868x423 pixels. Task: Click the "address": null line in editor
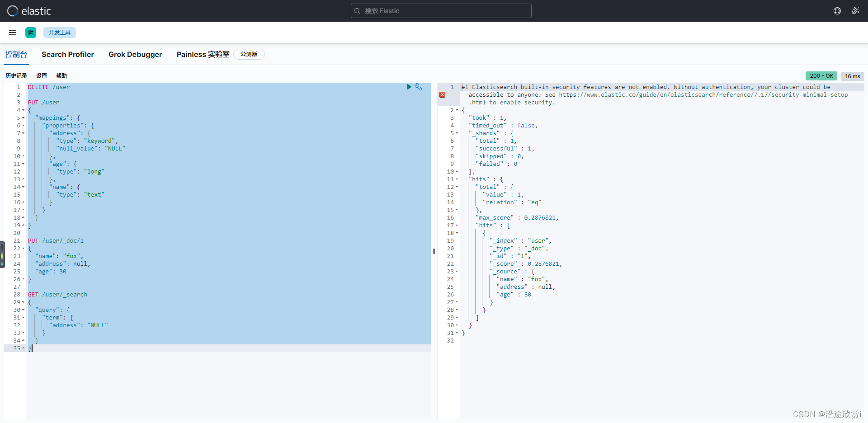(63, 263)
